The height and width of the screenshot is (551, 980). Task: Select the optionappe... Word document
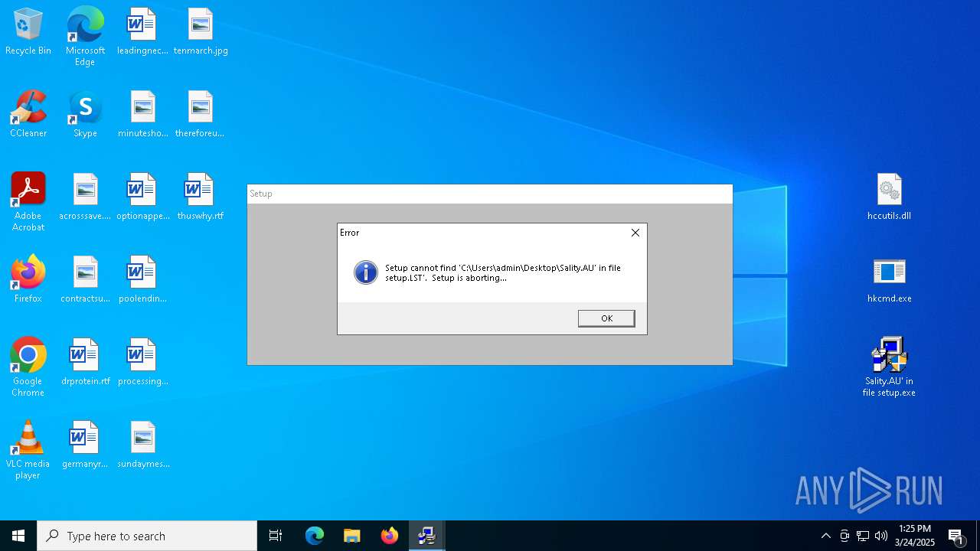pyautogui.click(x=142, y=197)
